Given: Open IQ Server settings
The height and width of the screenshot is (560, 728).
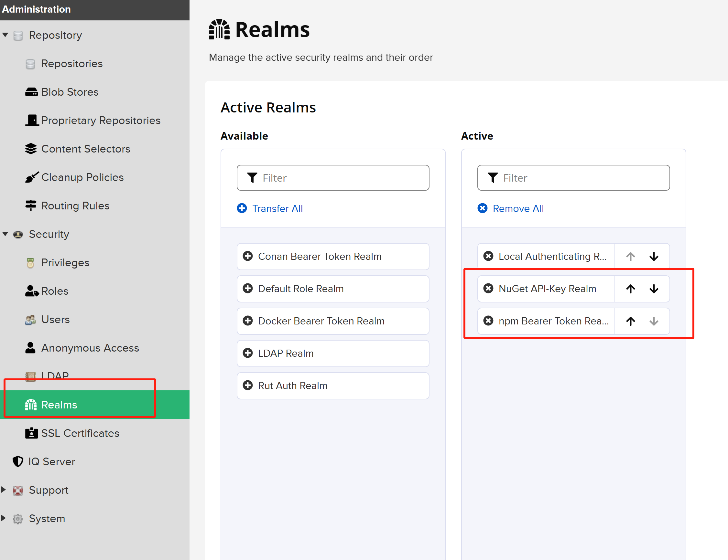Looking at the screenshot, I should (51, 462).
